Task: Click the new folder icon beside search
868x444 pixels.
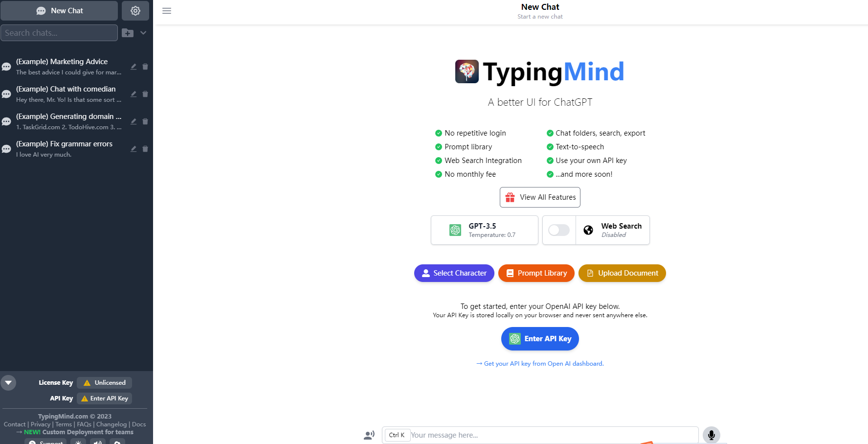Action: tap(128, 33)
